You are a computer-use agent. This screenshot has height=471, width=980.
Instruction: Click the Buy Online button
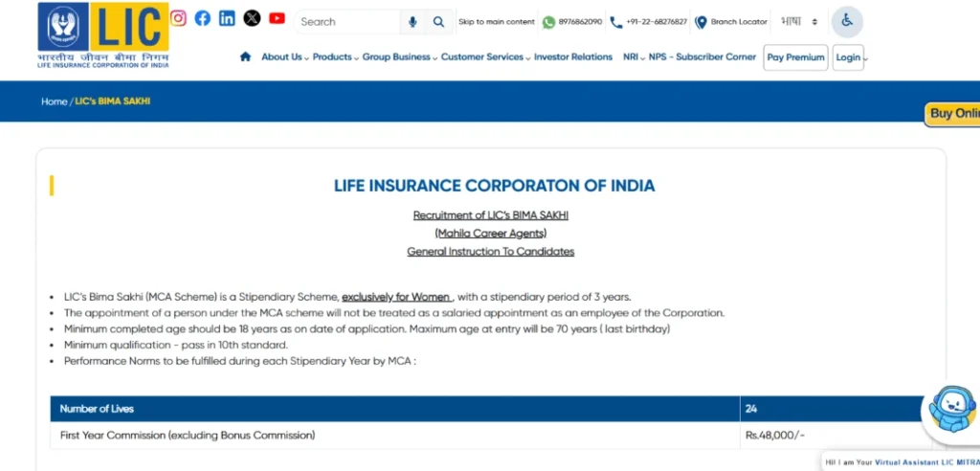coord(953,114)
